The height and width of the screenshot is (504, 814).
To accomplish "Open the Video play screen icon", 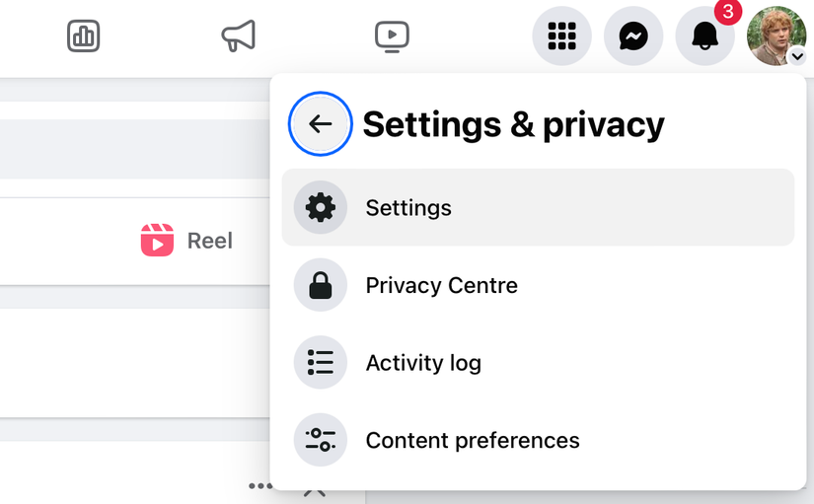I will tap(392, 36).
